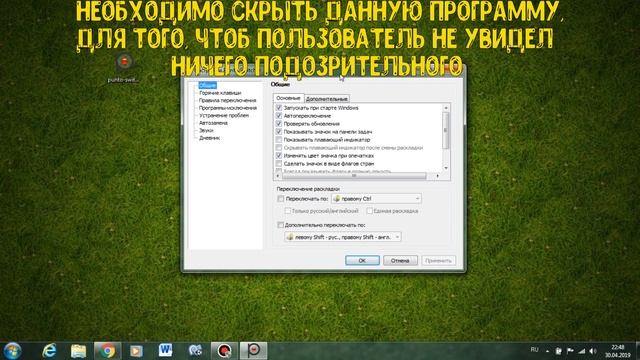
Task: Open the Action Center flag icon
Action: coord(570,351)
